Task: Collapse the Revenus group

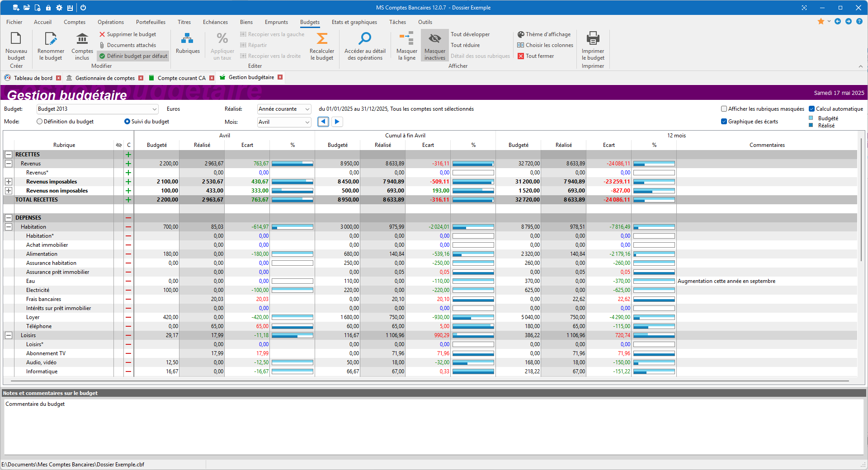Action: tap(9, 164)
